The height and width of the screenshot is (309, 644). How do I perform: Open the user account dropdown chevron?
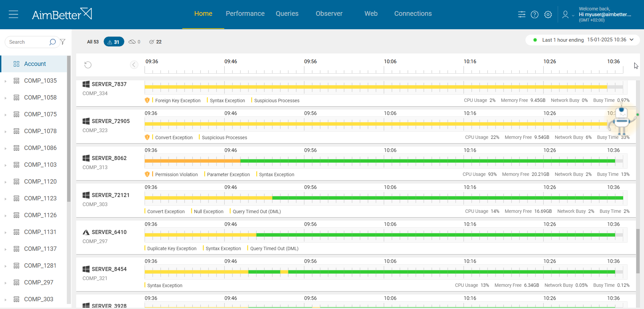[x=573, y=15]
